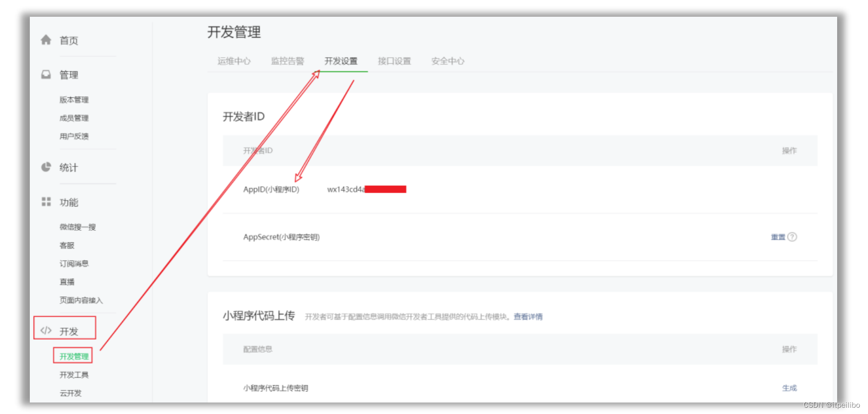Click the 小程序代码上传密钥 row label

(x=276, y=388)
